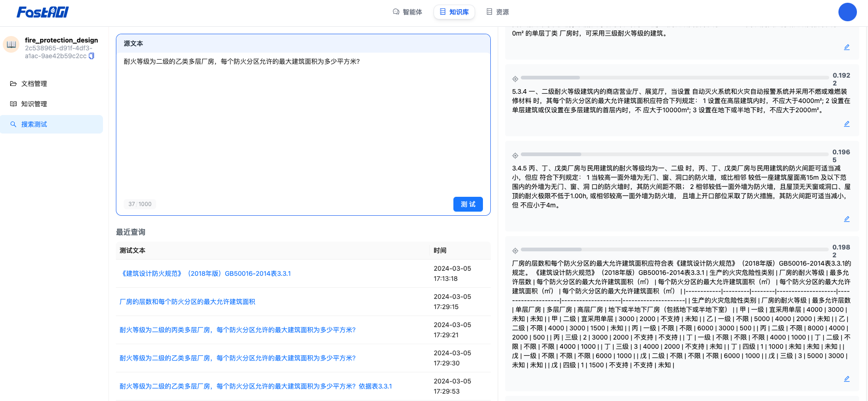This screenshot has width=868, height=401.
Task: Click the folder icon beside 文档管理
Action: pos(13,84)
